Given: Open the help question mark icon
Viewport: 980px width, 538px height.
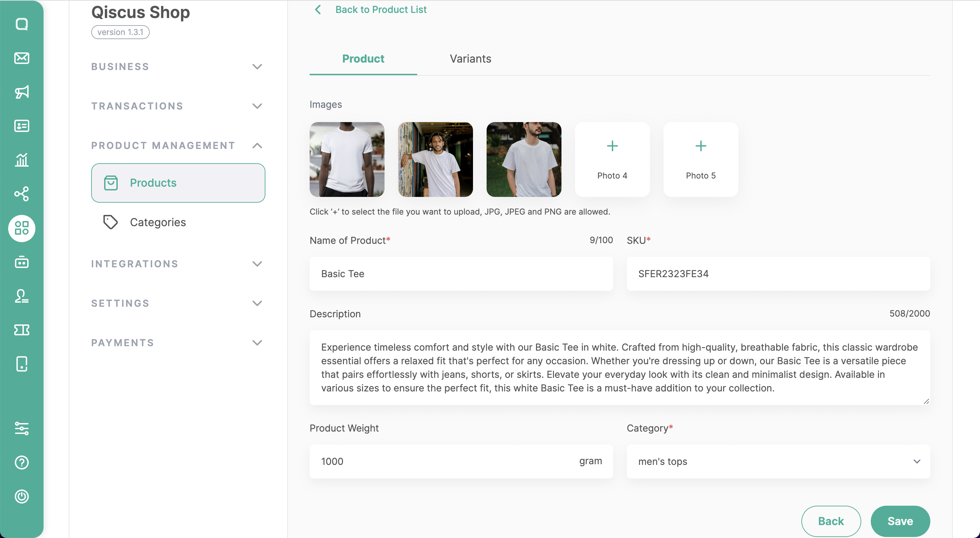Looking at the screenshot, I should tap(22, 463).
